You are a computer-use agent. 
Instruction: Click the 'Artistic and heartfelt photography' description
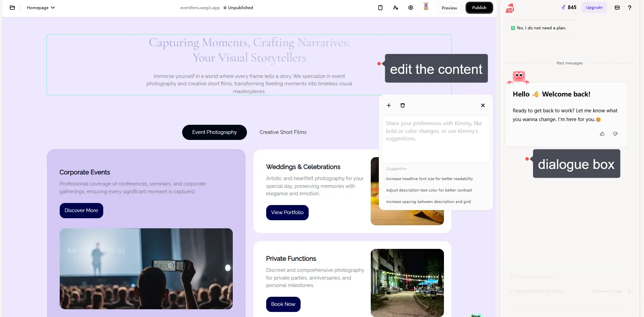pos(315,186)
